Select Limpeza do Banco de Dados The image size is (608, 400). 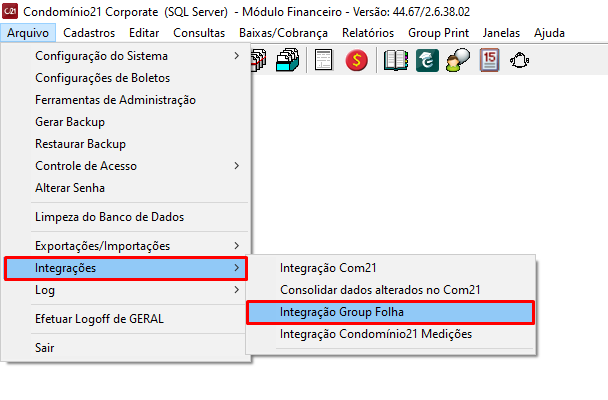pyautogui.click(x=126, y=217)
